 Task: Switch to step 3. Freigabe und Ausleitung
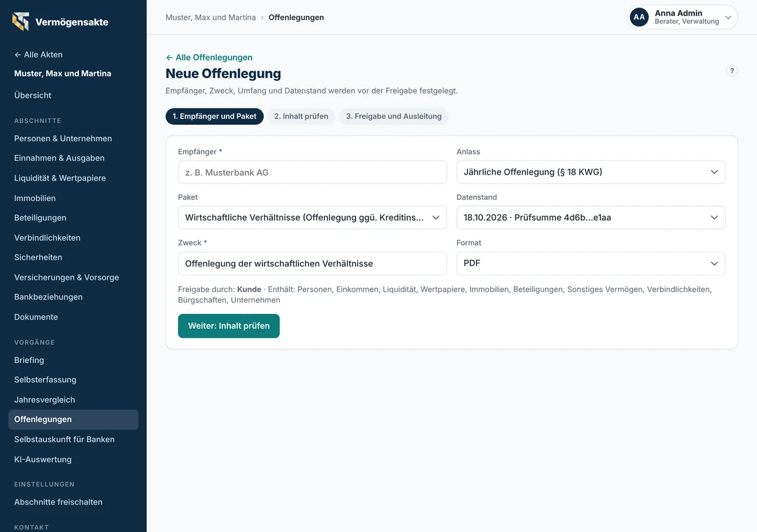[x=394, y=116]
